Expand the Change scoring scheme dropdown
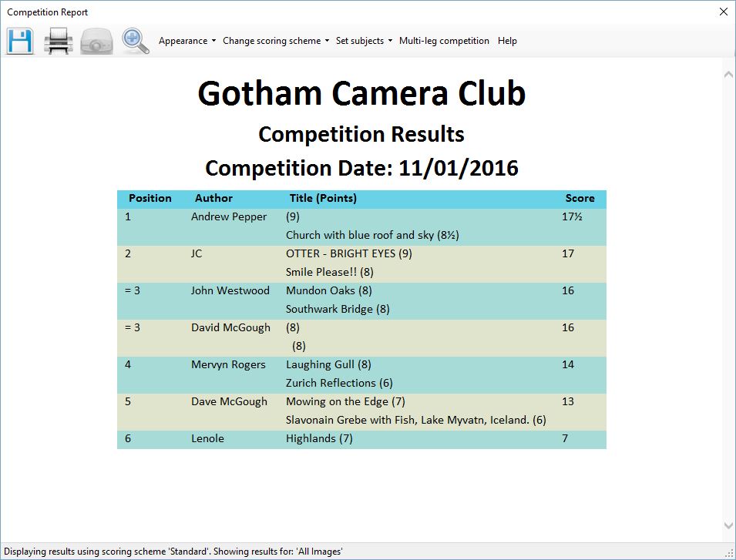736x560 pixels. point(276,41)
